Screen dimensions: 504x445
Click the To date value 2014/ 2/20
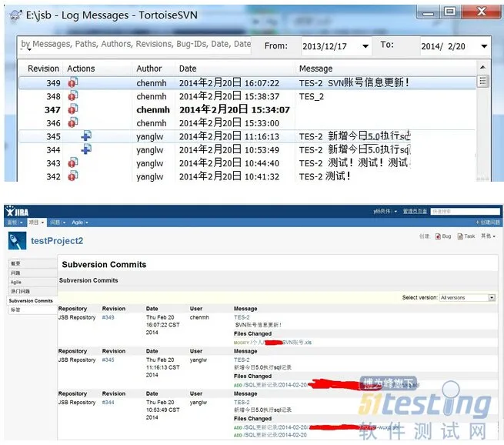tap(443, 46)
